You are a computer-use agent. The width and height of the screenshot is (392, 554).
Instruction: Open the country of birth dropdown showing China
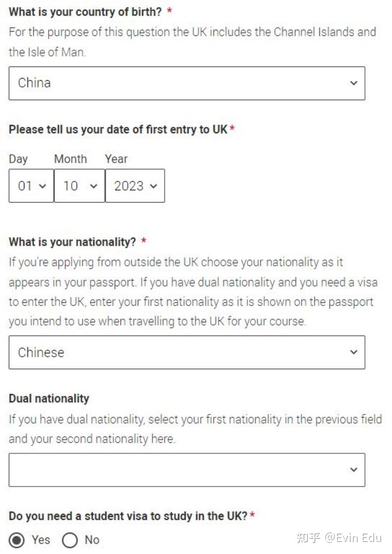186,83
